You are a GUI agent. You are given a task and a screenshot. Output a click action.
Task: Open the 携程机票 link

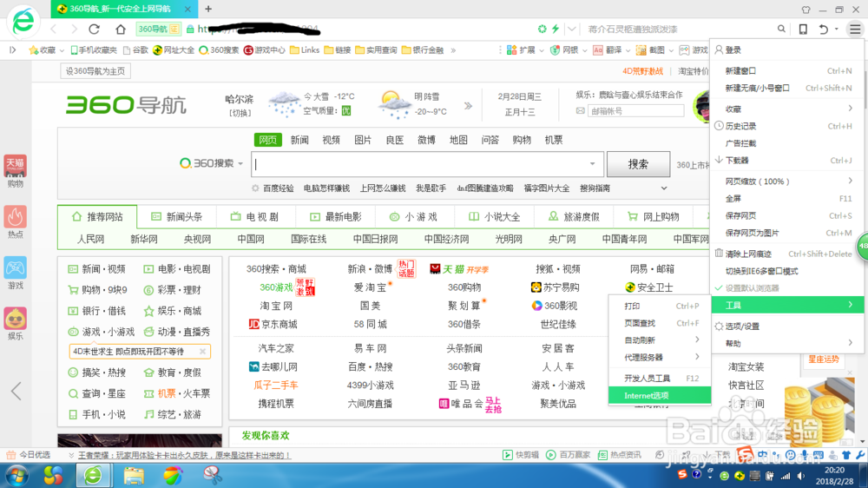point(276,404)
